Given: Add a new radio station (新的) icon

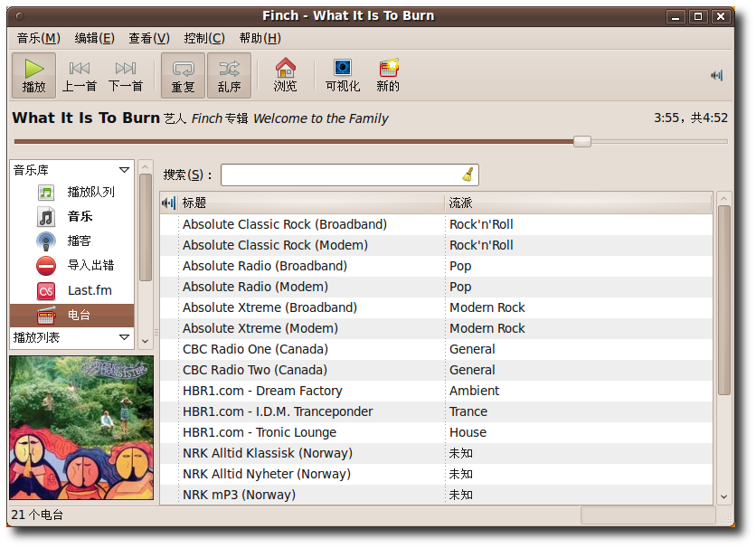Looking at the screenshot, I should 388,75.
